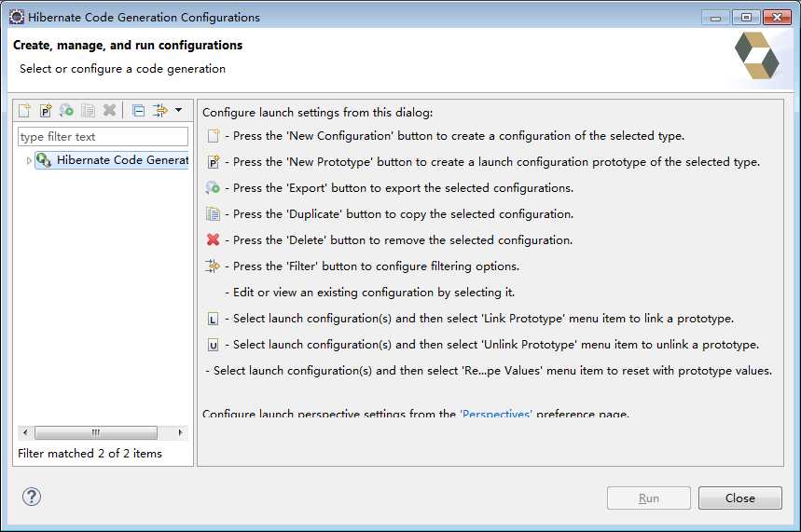Click the horizontal scrollbar thumb

tap(95, 433)
